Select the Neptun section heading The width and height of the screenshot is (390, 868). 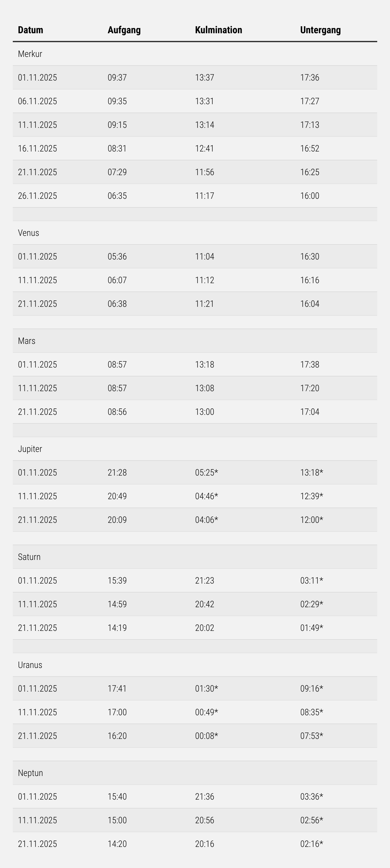coord(30,773)
